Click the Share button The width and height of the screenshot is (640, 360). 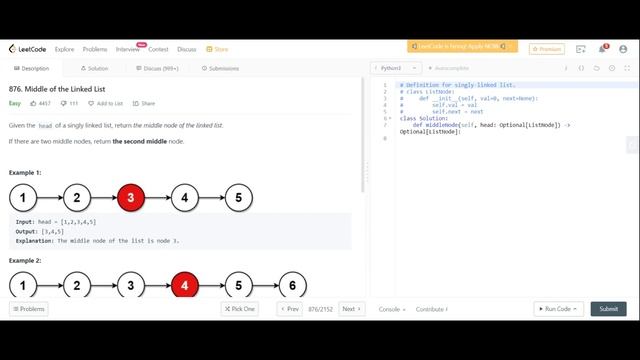[144, 103]
